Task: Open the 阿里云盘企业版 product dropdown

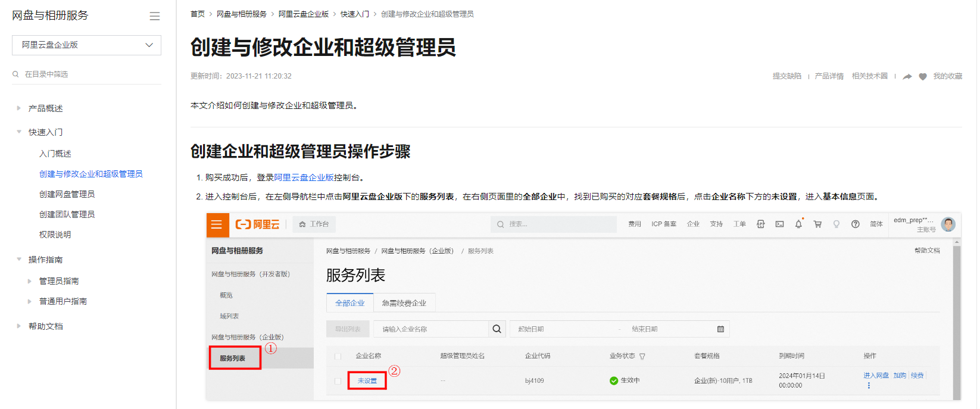Action: [x=86, y=45]
